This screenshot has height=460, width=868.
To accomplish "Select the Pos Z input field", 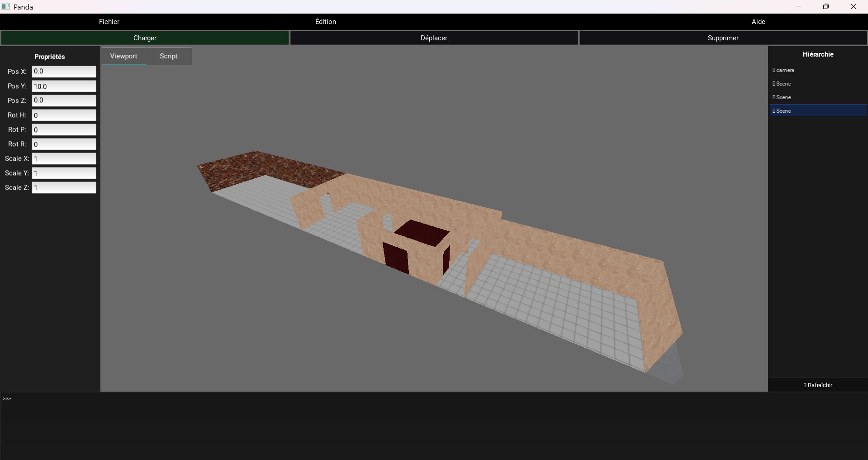I will (x=64, y=101).
